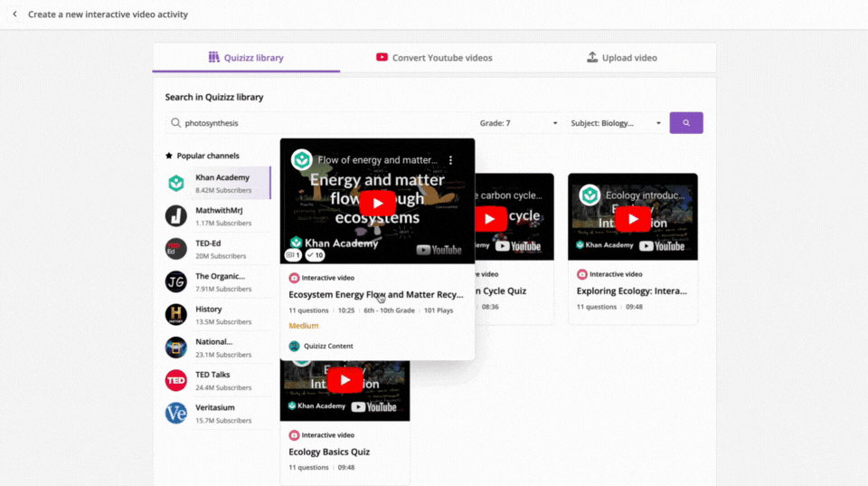Select the MathwithMrJ channel icon
Screen dimensions: 868x486
pyautogui.click(x=176, y=216)
